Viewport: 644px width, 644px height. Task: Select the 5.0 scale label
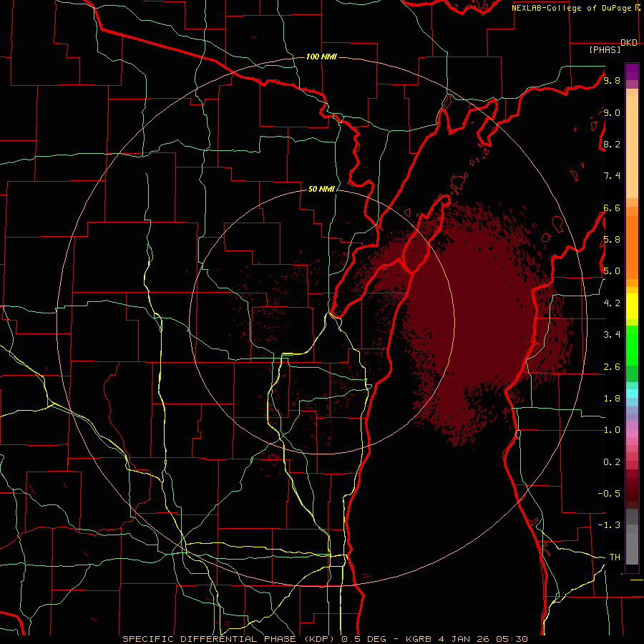(x=612, y=271)
